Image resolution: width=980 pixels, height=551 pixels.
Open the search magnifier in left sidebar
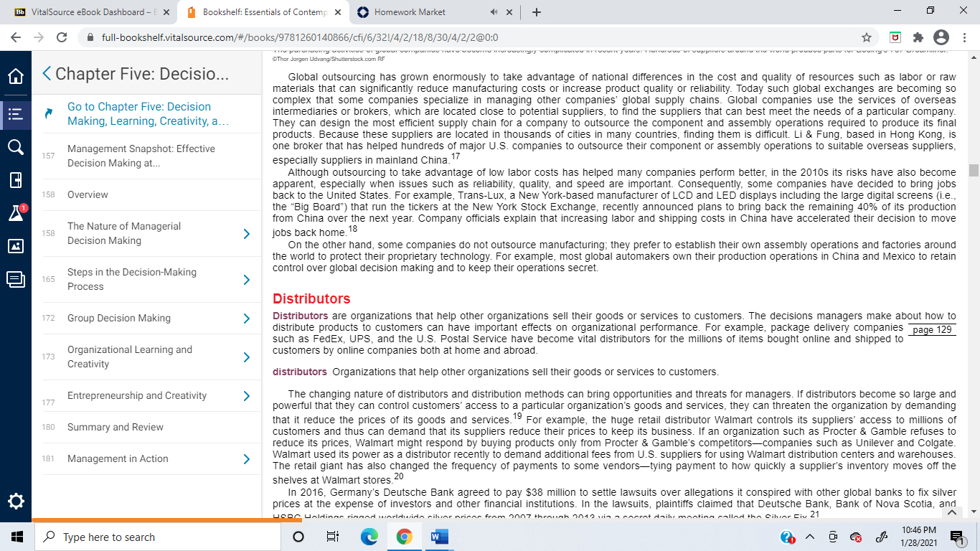(x=16, y=147)
